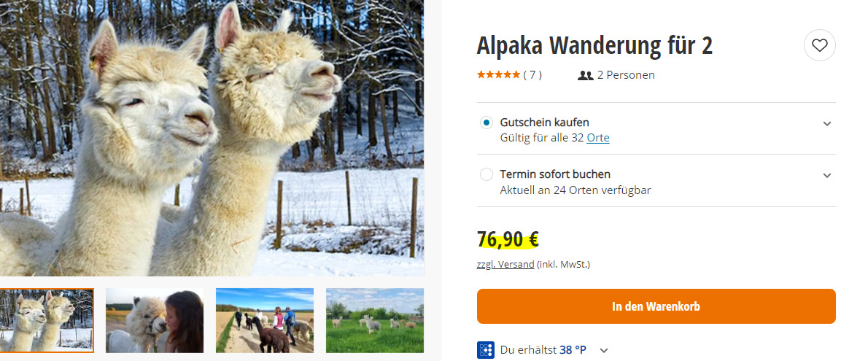Viewport: 868px width, 361px height.
Task: Select the alpaca hiking path thumbnail
Action: [x=265, y=321]
